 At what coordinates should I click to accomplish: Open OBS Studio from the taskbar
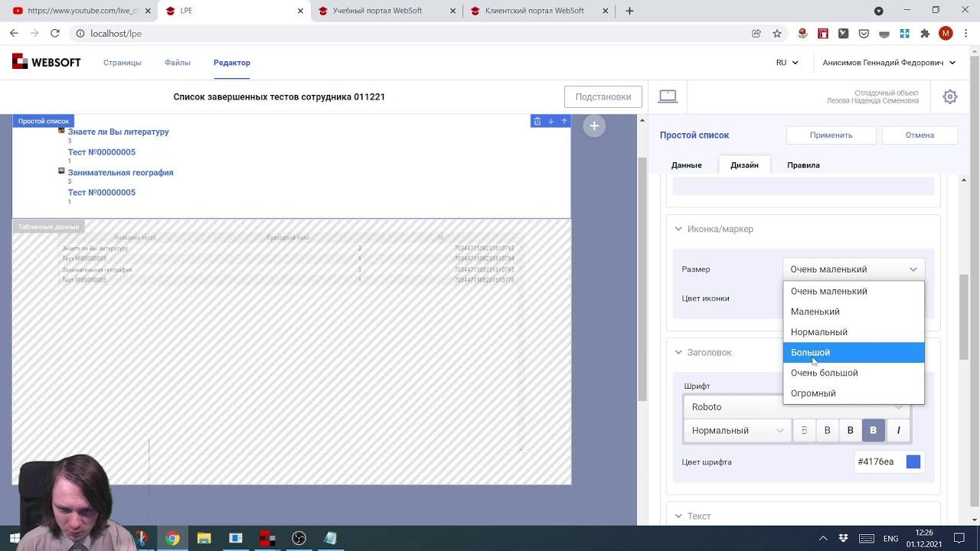pos(299,538)
